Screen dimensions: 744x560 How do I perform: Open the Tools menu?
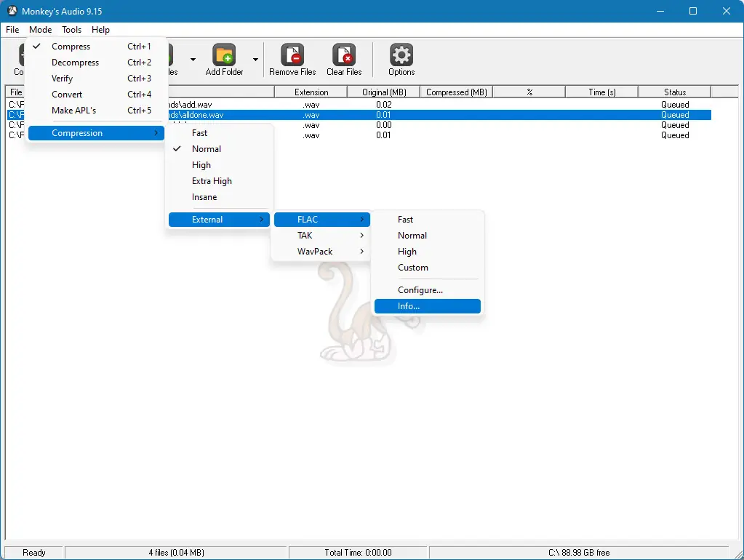click(x=72, y=29)
